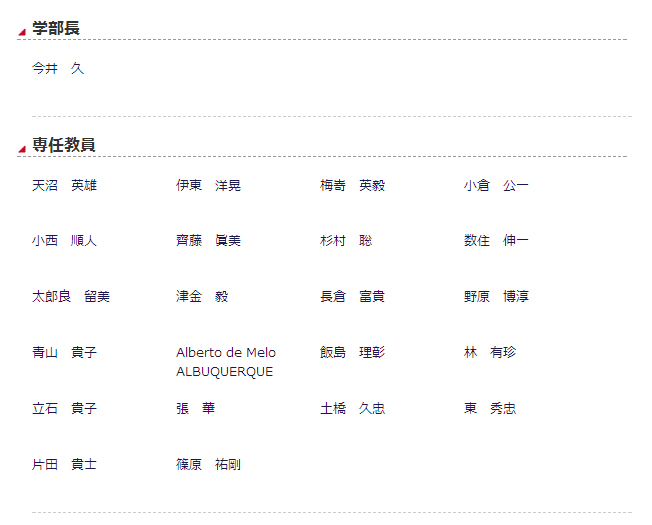This screenshot has width=652, height=525.
Task: View the 片田 貴士 profile
Action: pos(64,465)
